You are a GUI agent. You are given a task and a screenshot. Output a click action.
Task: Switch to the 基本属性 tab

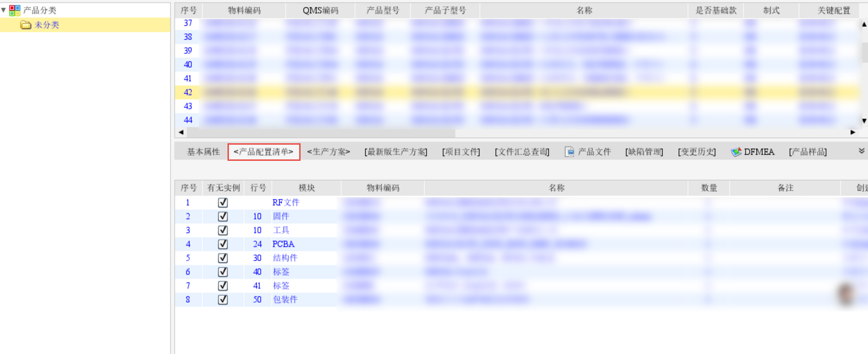(x=203, y=152)
